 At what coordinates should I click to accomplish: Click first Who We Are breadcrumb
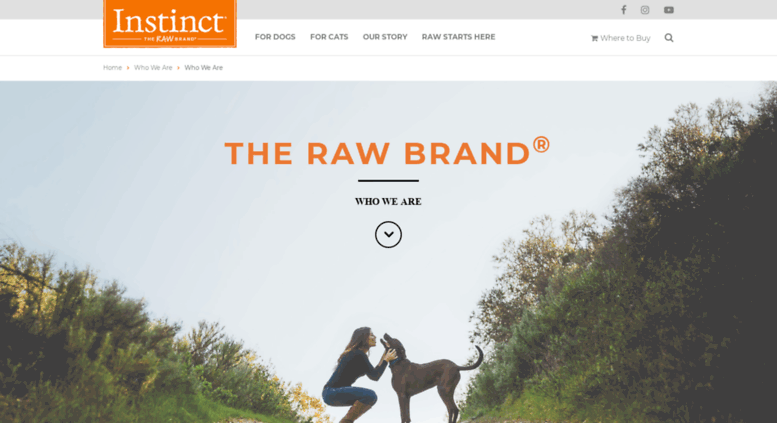[x=153, y=67]
